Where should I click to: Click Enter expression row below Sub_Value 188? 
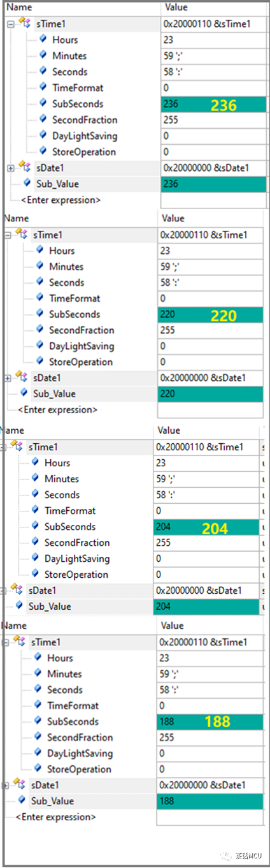click(x=55, y=817)
